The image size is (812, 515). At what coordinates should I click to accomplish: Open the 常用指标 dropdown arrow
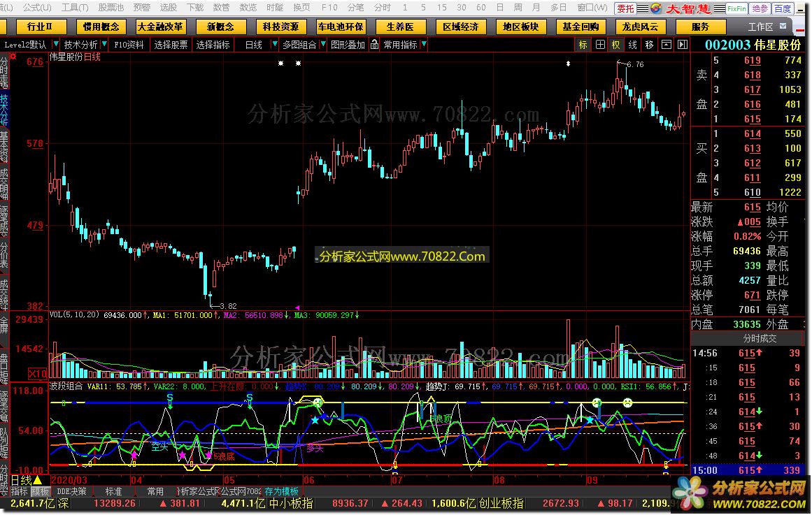click(424, 45)
